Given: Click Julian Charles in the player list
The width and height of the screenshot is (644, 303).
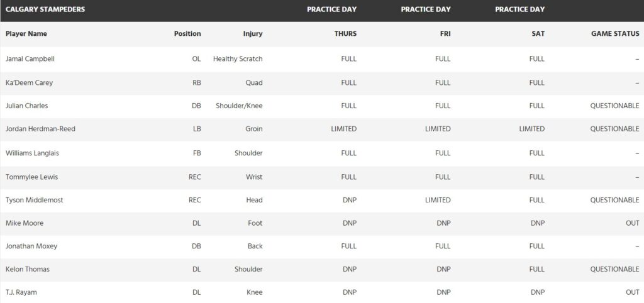Looking at the screenshot, I should [x=27, y=106].
